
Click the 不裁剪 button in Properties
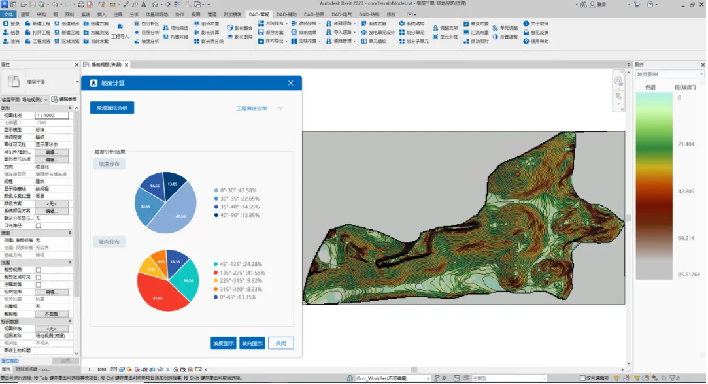click(52, 314)
